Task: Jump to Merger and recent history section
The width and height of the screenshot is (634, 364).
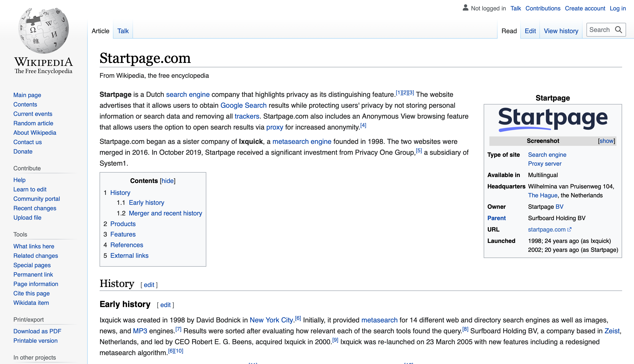Action: coord(165,213)
